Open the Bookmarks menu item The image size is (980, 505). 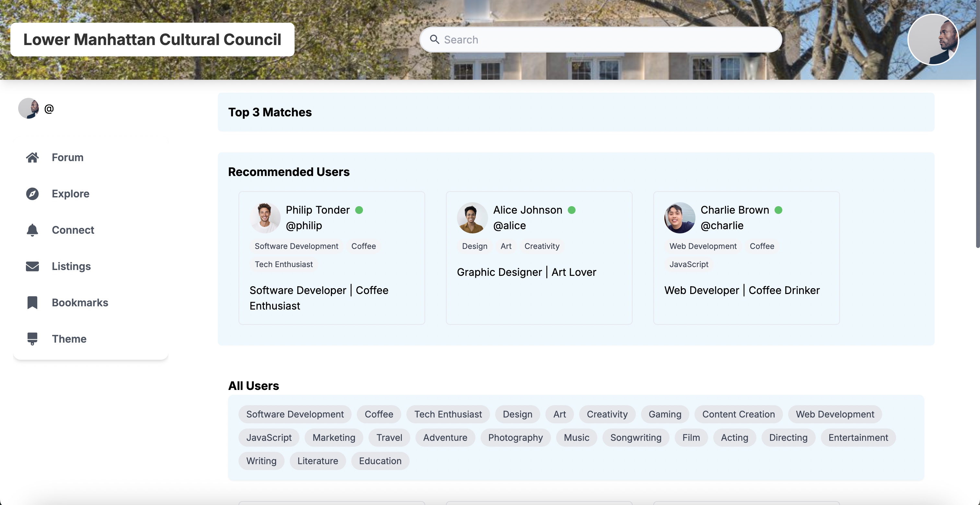[x=80, y=302]
